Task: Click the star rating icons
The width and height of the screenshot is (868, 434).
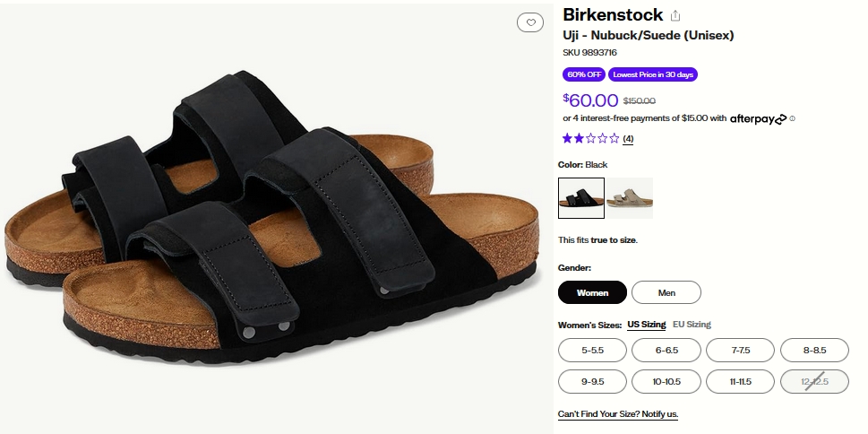Action: tap(590, 138)
